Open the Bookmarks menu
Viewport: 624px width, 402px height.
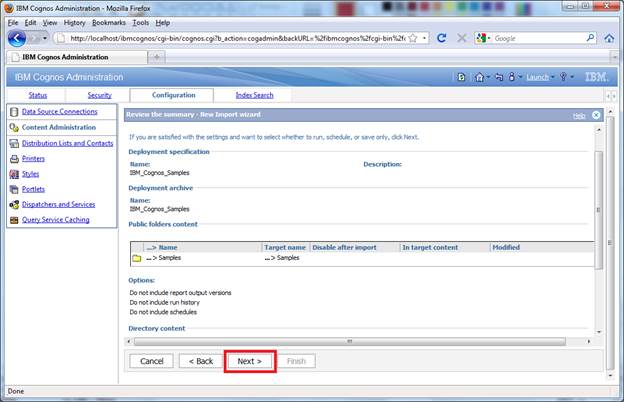[x=109, y=23]
